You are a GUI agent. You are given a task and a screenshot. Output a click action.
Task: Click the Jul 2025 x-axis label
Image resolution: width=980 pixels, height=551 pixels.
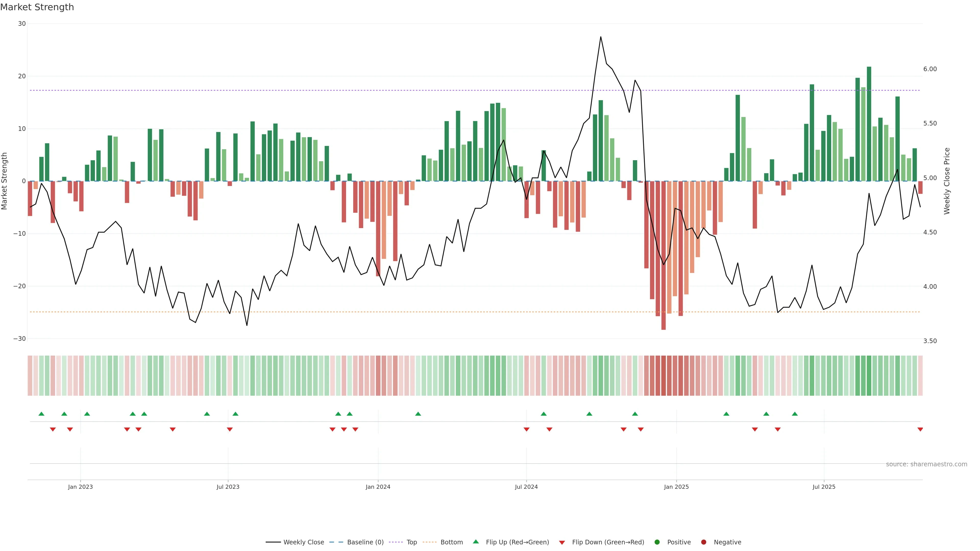(824, 487)
